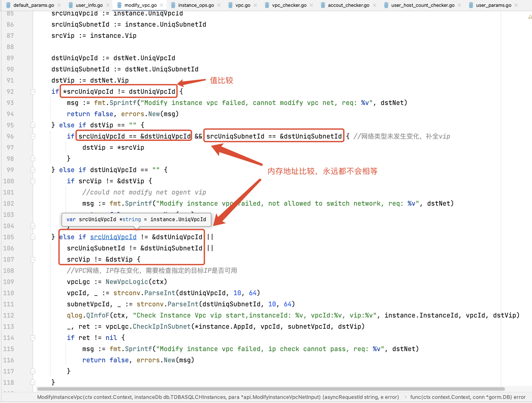Fold the if ret != nil block
Viewport: 532px width, 403px height.
[33, 338]
